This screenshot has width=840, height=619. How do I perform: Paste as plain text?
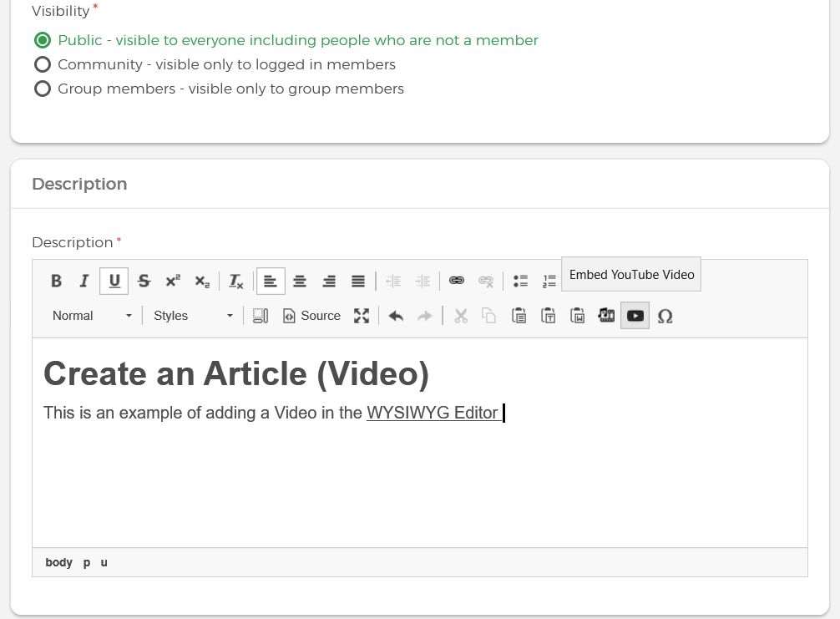548,315
